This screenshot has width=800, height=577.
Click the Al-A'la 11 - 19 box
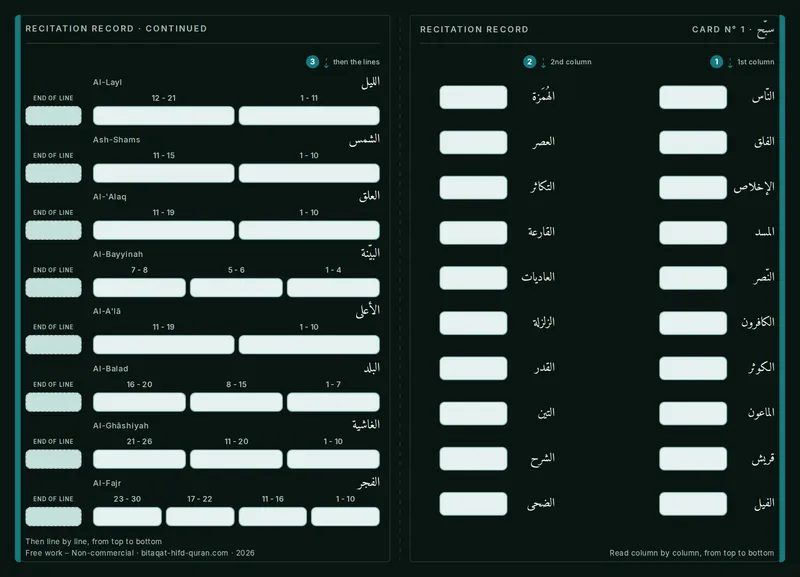(x=164, y=344)
